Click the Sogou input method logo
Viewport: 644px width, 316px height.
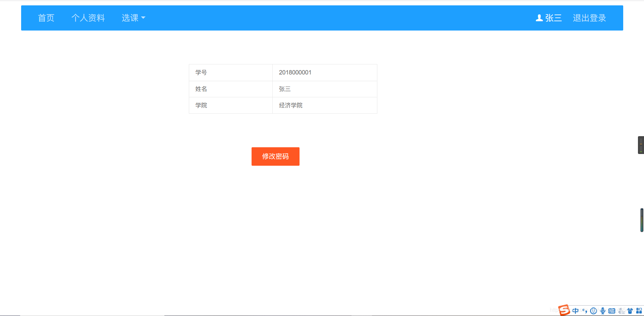(564, 310)
